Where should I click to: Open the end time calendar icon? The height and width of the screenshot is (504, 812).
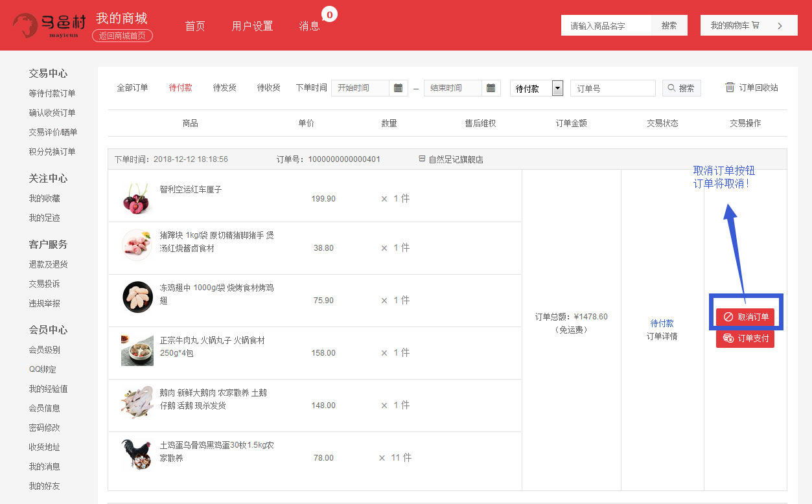click(x=491, y=88)
